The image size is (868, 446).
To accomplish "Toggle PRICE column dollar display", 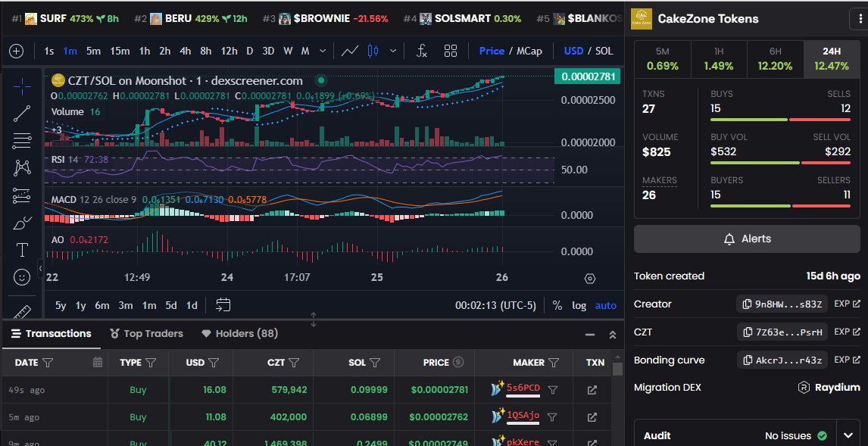I will [x=457, y=363].
